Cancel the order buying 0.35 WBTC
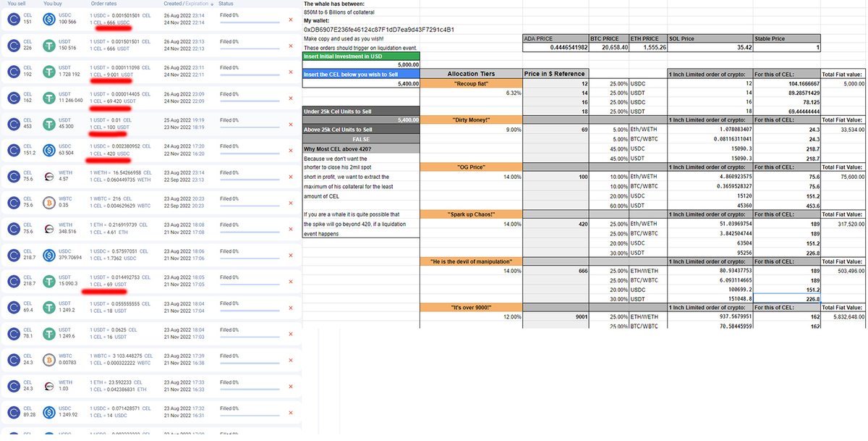 (290, 202)
